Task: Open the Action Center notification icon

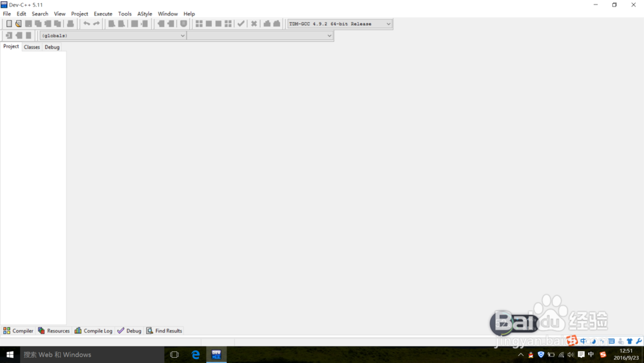Action: 581,355
